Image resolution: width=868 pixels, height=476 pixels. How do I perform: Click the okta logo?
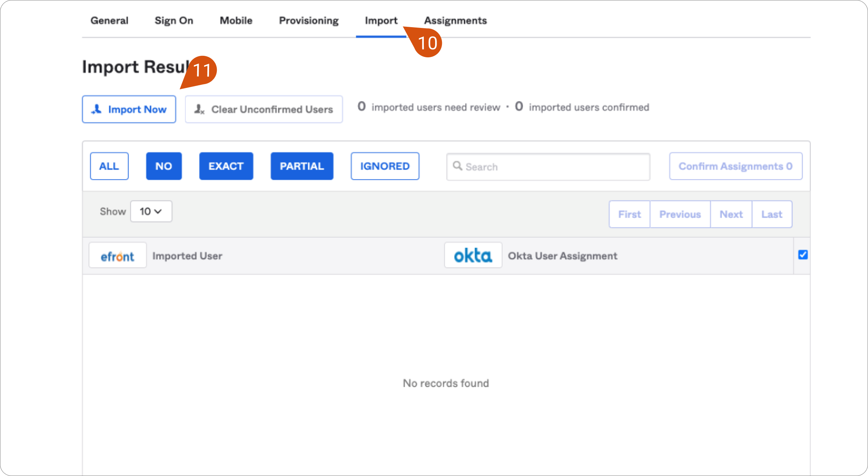pos(473,255)
